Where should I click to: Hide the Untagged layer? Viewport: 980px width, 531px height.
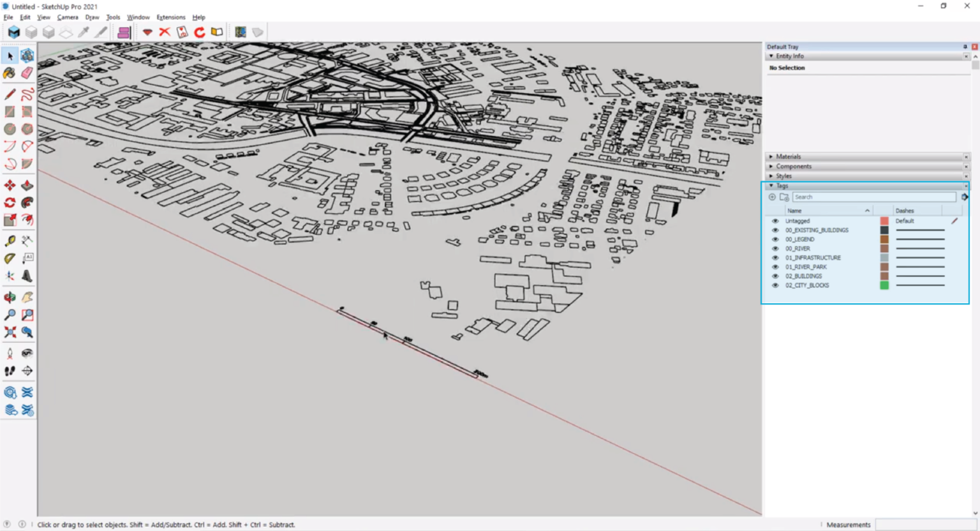point(775,221)
